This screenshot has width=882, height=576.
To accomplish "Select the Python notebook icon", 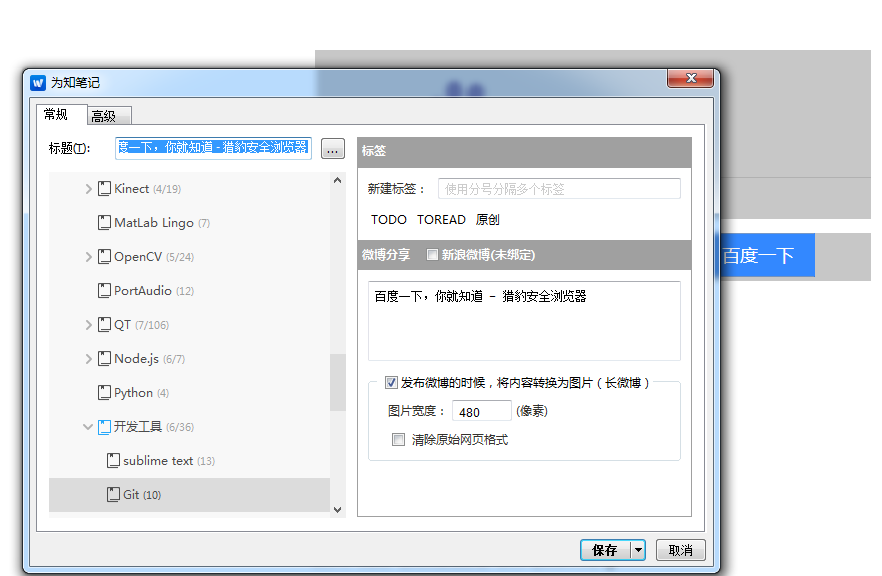I will tap(104, 393).
